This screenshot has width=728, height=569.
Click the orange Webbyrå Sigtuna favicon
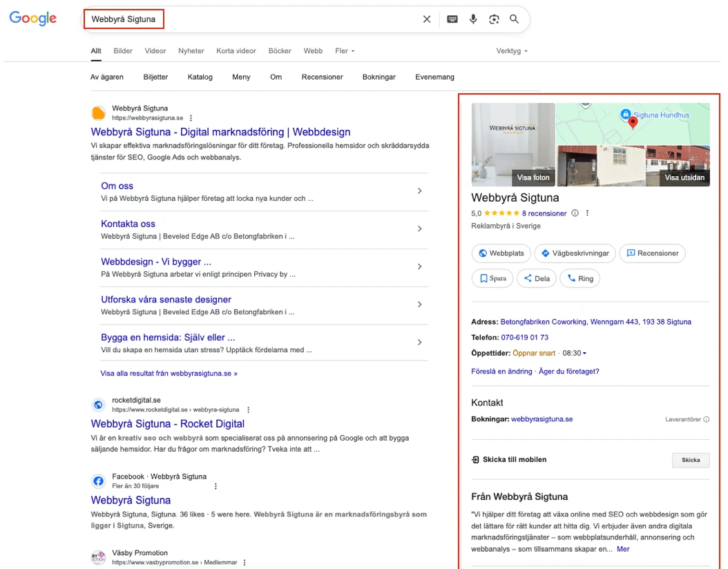(x=99, y=113)
